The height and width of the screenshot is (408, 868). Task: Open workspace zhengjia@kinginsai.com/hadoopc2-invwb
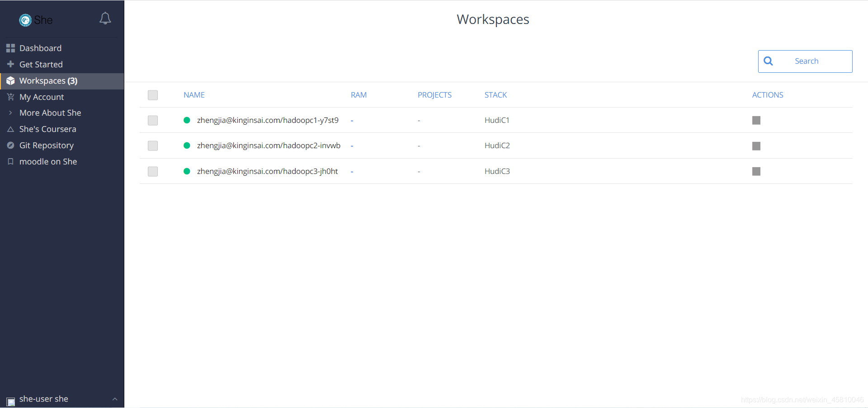tap(269, 145)
